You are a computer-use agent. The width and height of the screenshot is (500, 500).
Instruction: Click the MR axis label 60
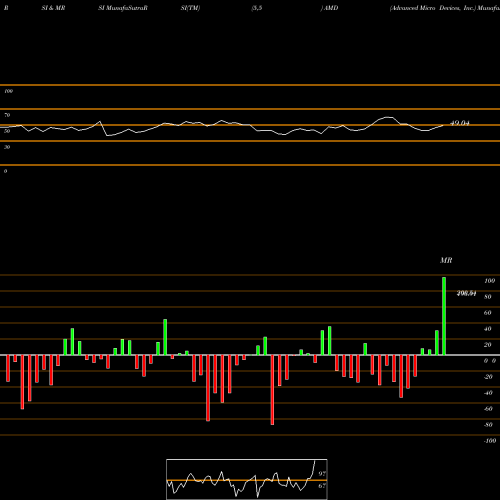[488, 313]
